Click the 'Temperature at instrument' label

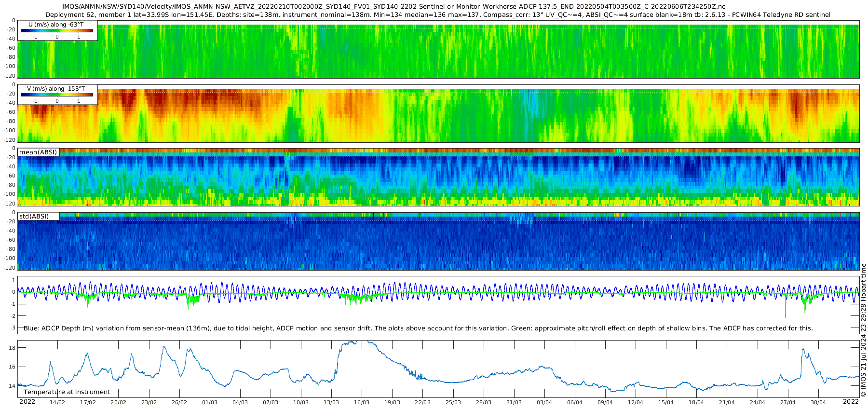[x=67, y=392]
